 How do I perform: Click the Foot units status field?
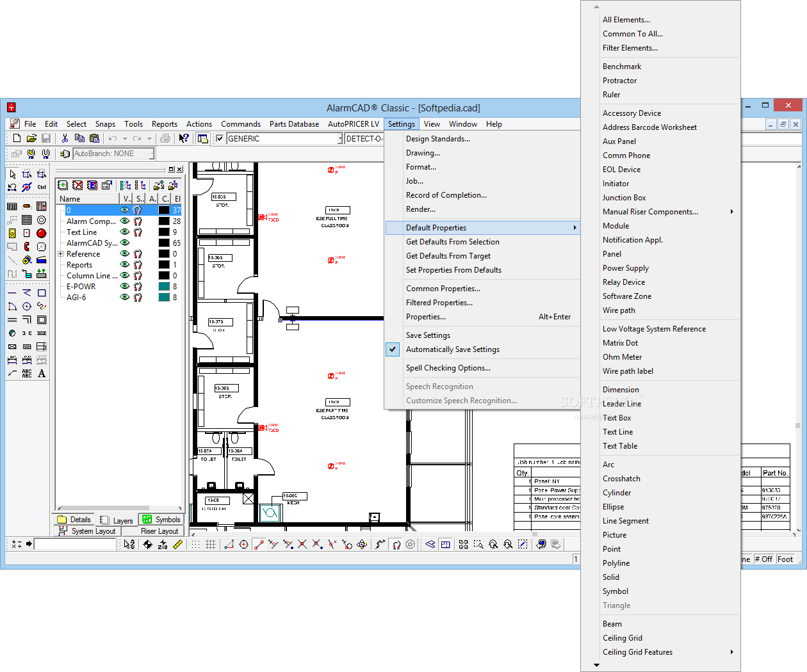click(785, 559)
